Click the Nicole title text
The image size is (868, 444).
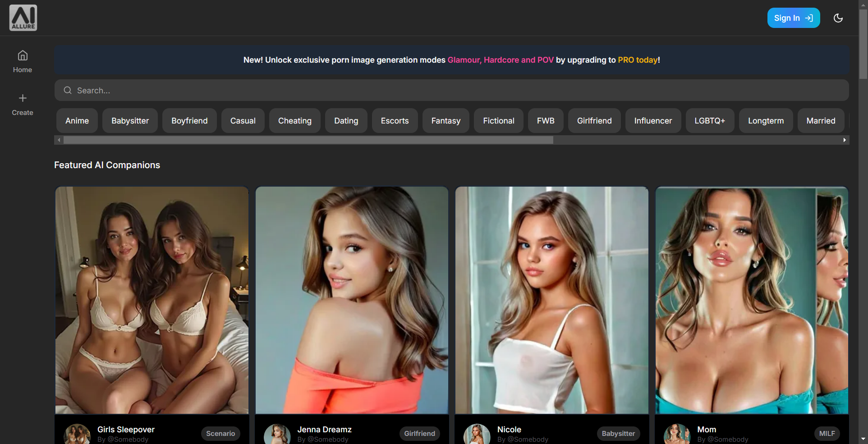click(x=509, y=430)
